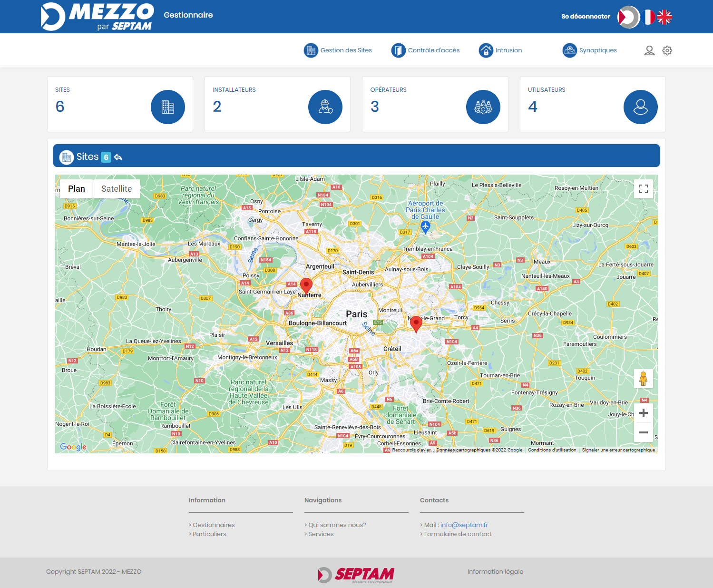Toggle fullscreen map view
This screenshot has width=713, height=588.
tap(643, 189)
